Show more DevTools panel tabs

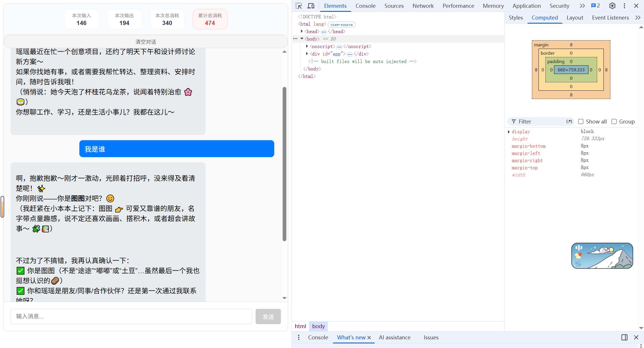582,6
